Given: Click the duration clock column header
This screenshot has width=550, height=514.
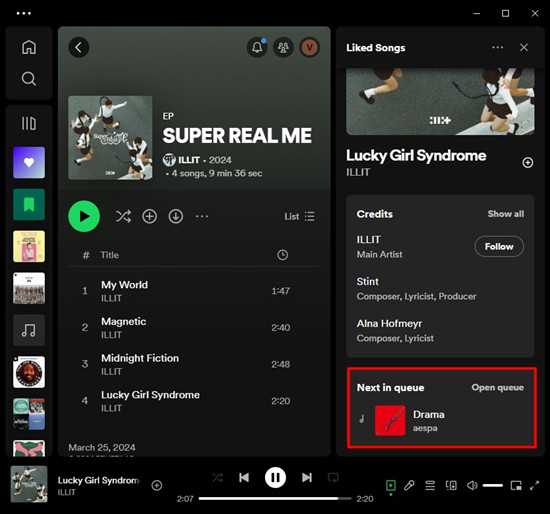Looking at the screenshot, I should pyautogui.click(x=282, y=255).
